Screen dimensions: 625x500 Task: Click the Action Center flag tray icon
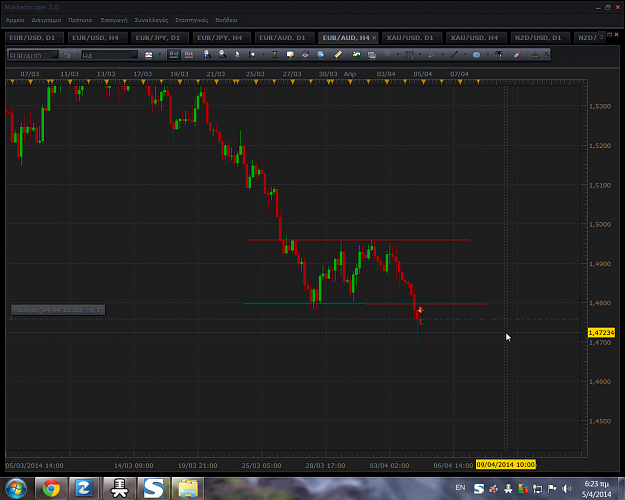552,488
